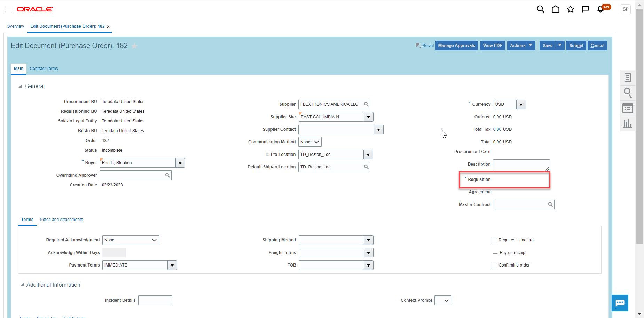This screenshot has width=644, height=318.
Task: Open the document panel icon in side rail
Action: pyautogui.click(x=628, y=78)
